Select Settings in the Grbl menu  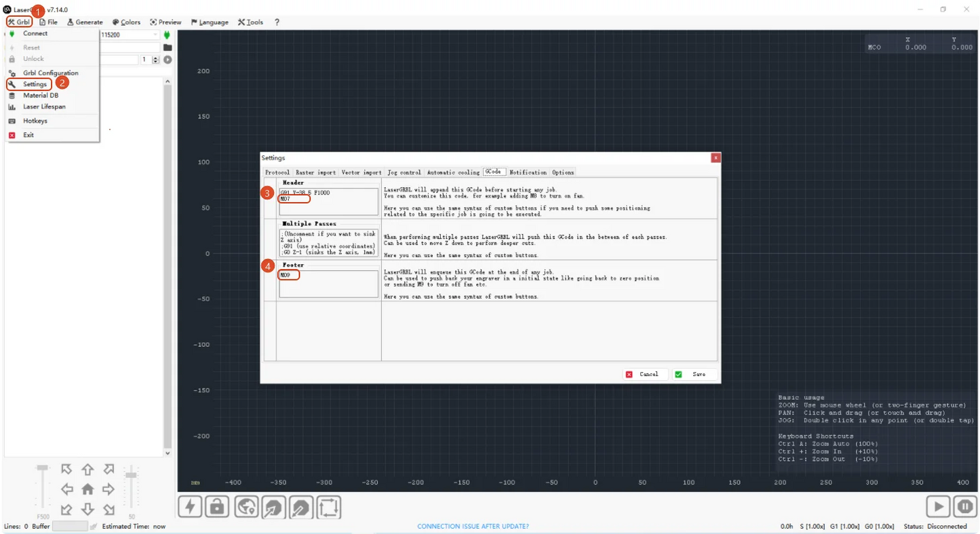35,84
